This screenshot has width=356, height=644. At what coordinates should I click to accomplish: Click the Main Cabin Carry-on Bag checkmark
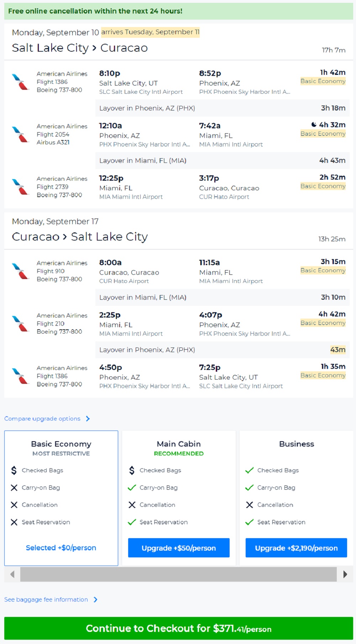tap(132, 488)
